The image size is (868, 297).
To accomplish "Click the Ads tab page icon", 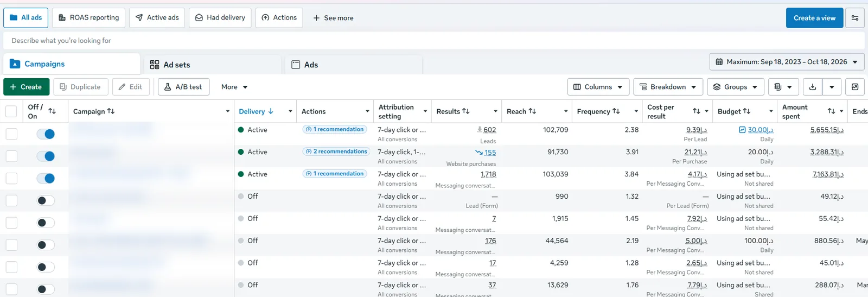I will [296, 65].
